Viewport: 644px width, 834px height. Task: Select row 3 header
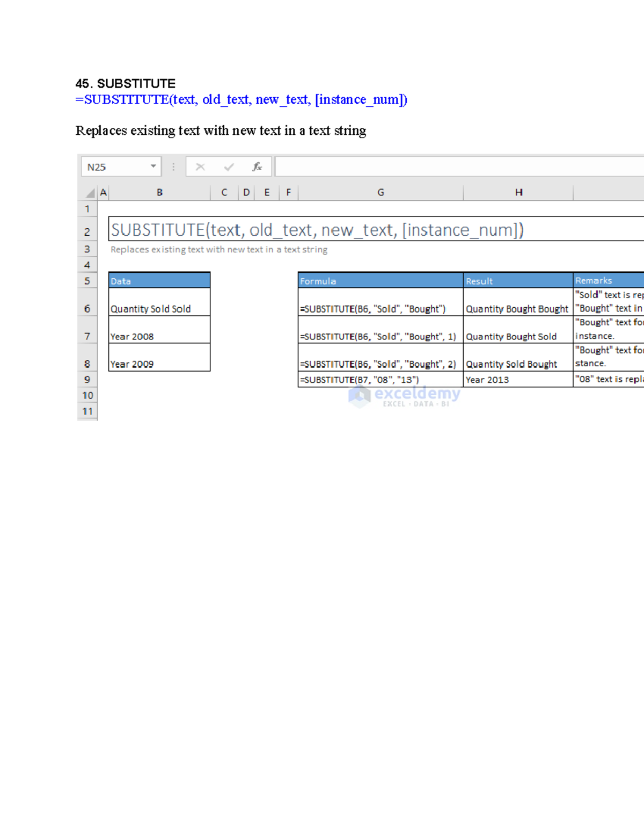[87, 249]
